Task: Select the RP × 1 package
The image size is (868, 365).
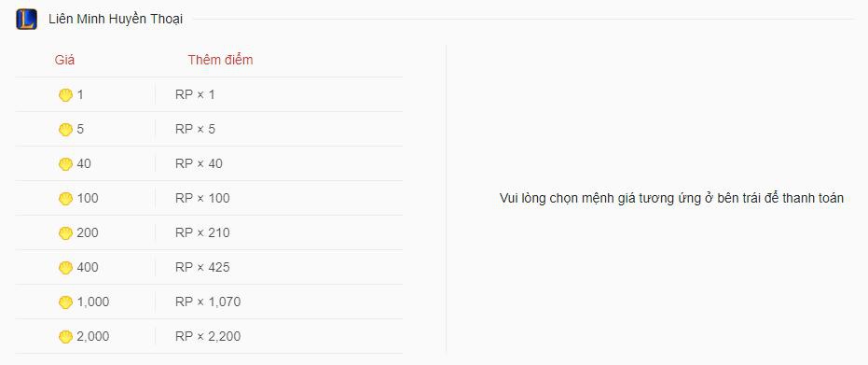Action: (209, 94)
